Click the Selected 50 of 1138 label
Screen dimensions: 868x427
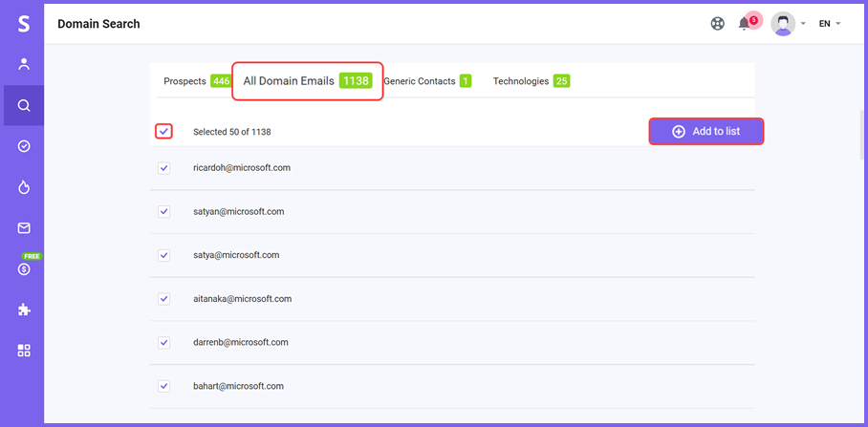tap(232, 132)
